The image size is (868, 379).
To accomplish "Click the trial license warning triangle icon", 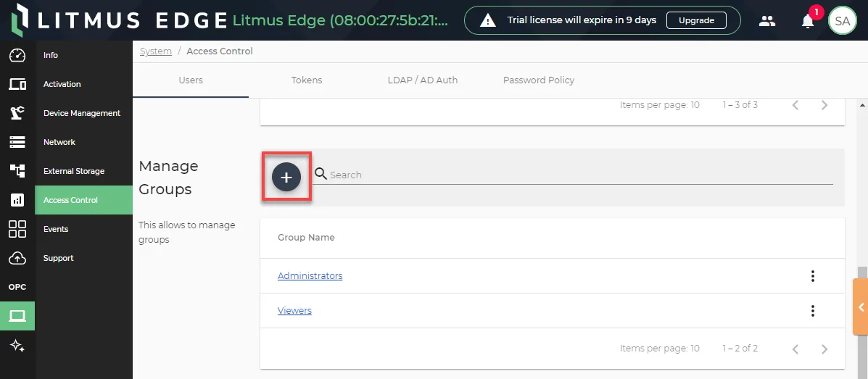I will point(488,20).
